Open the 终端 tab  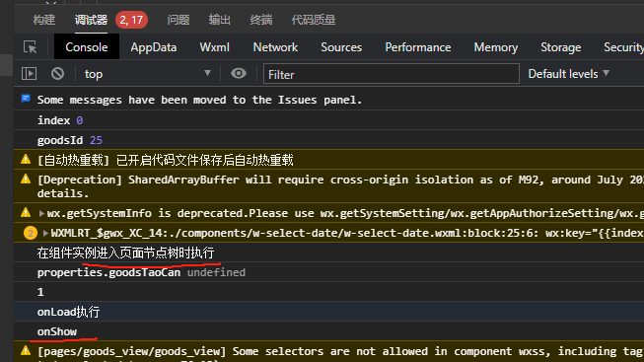[260, 20]
